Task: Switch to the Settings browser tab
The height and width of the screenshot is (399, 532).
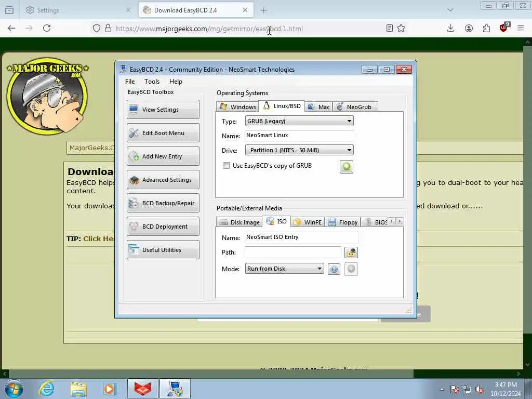Action: coord(79,10)
